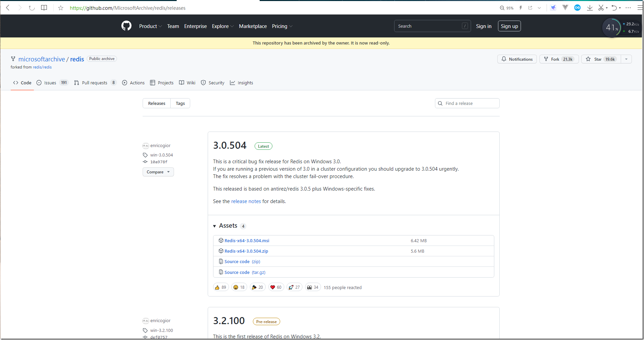Open the three-dots browser menu
Viewport: 644px width, 340px height.
click(x=628, y=8)
